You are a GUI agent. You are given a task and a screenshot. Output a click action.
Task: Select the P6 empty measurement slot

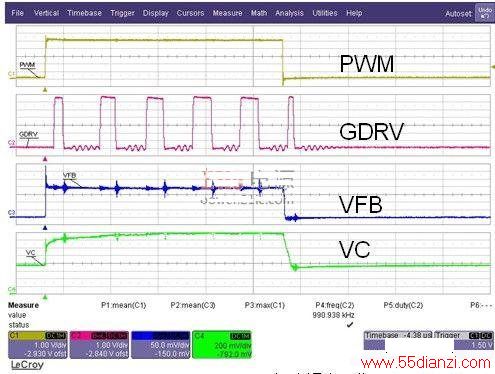coord(481,305)
